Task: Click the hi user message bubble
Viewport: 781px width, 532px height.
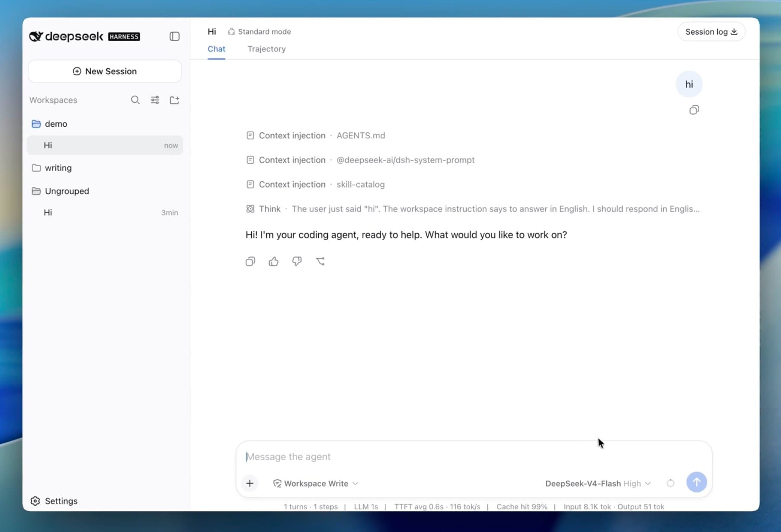Action: [689, 84]
